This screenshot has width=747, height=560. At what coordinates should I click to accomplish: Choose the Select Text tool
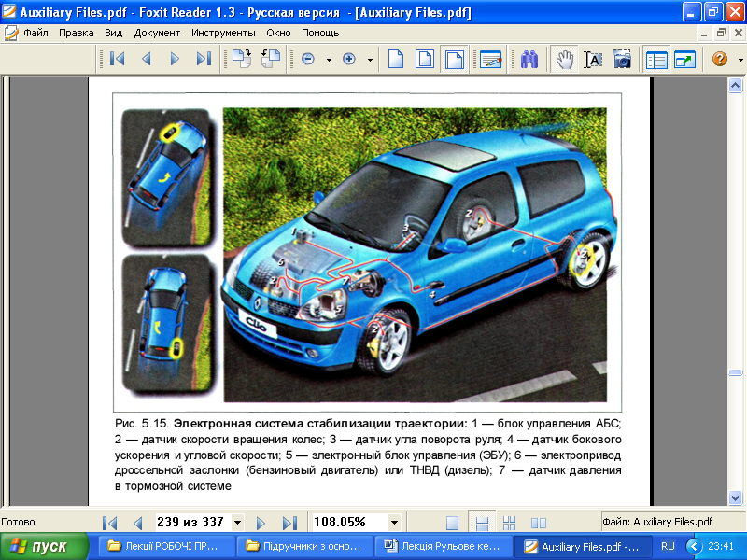tap(593, 59)
